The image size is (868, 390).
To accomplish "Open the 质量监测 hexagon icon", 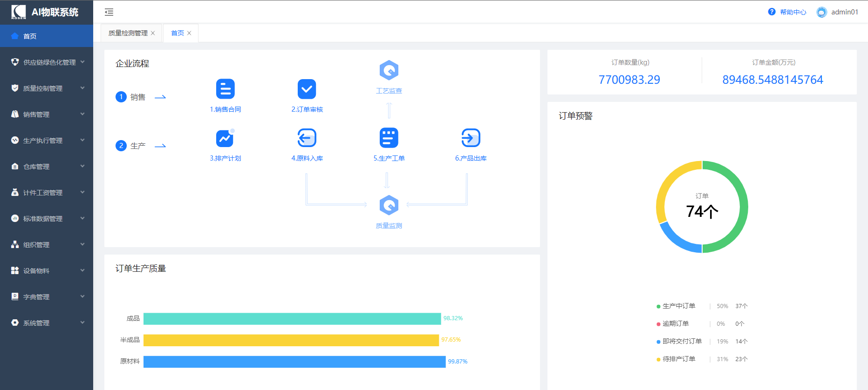I will (x=389, y=205).
